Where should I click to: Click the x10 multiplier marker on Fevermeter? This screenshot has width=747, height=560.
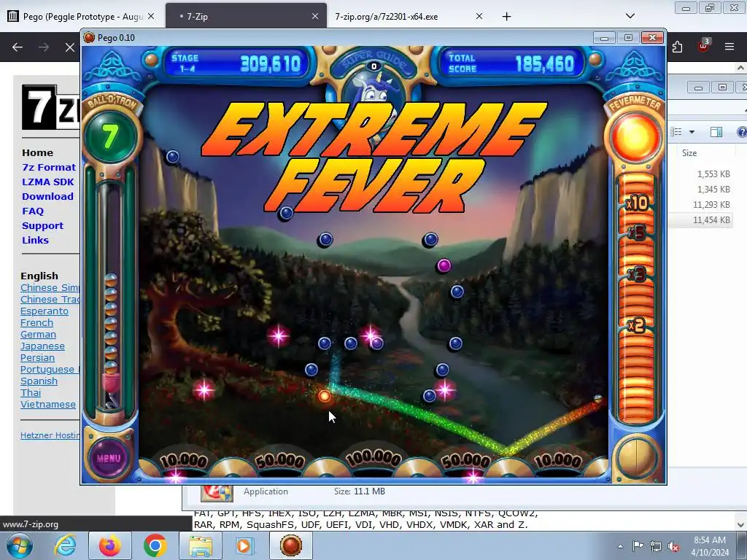click(637, 204)
